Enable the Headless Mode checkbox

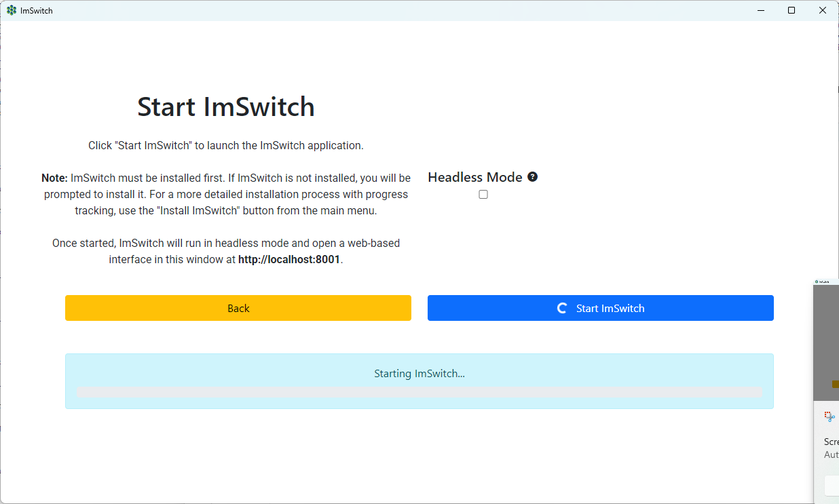[x=483, y=195]
